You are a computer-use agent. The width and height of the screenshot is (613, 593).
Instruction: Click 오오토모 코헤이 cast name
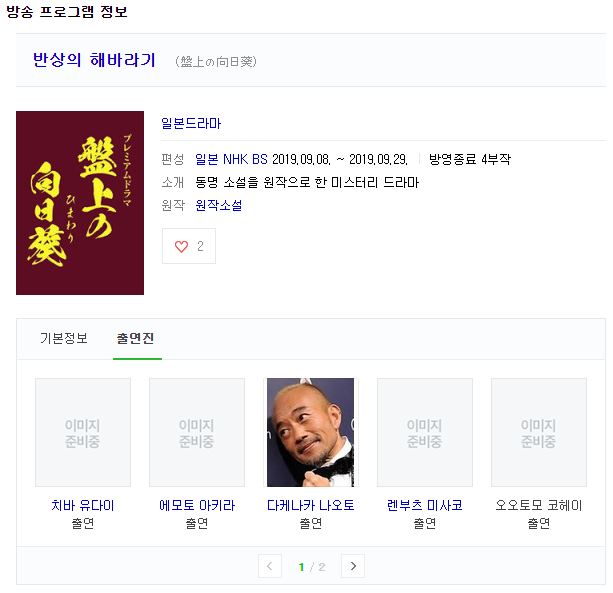(x=538, y=505)
